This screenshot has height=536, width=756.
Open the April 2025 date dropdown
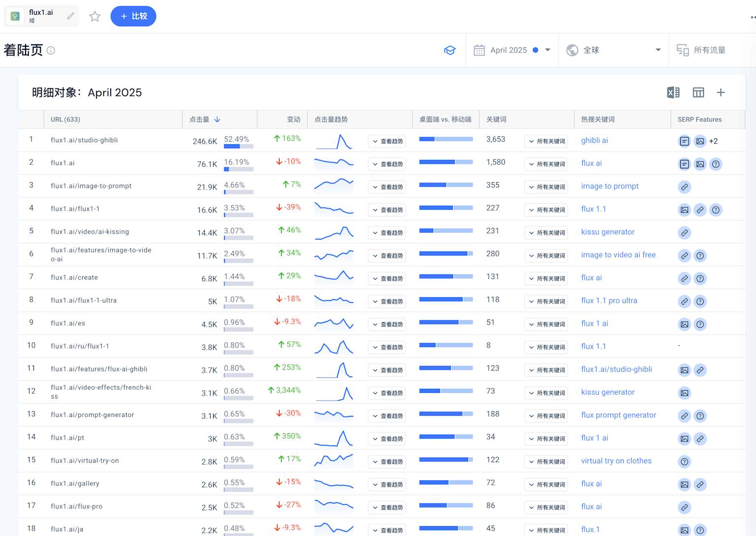[x=512, y=50]
